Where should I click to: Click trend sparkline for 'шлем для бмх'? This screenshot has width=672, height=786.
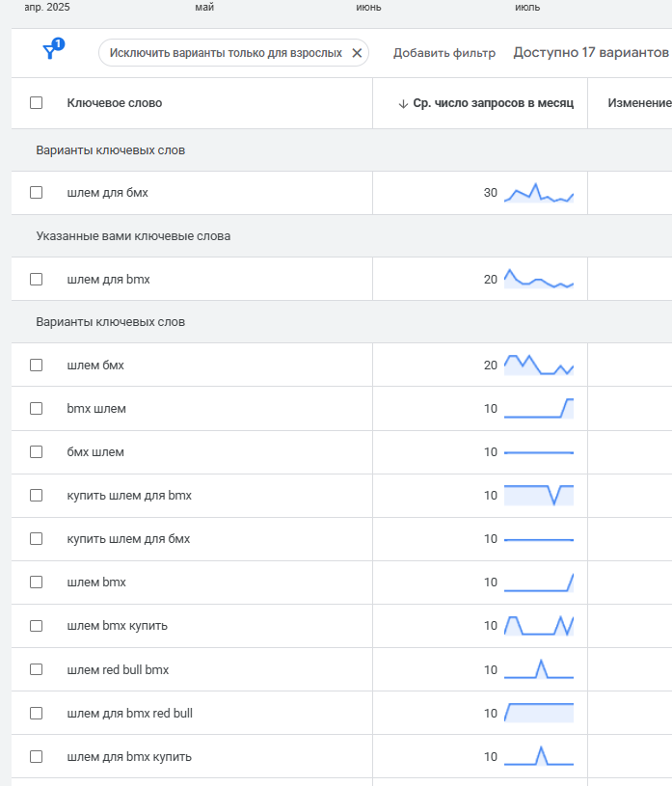[x=539, y=193]
